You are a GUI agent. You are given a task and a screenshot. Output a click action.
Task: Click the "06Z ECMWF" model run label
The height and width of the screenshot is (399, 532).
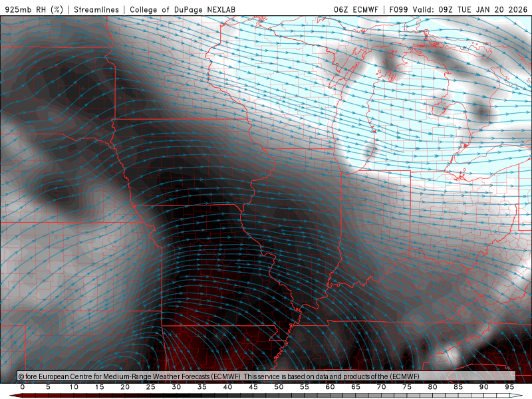(356, 9)
